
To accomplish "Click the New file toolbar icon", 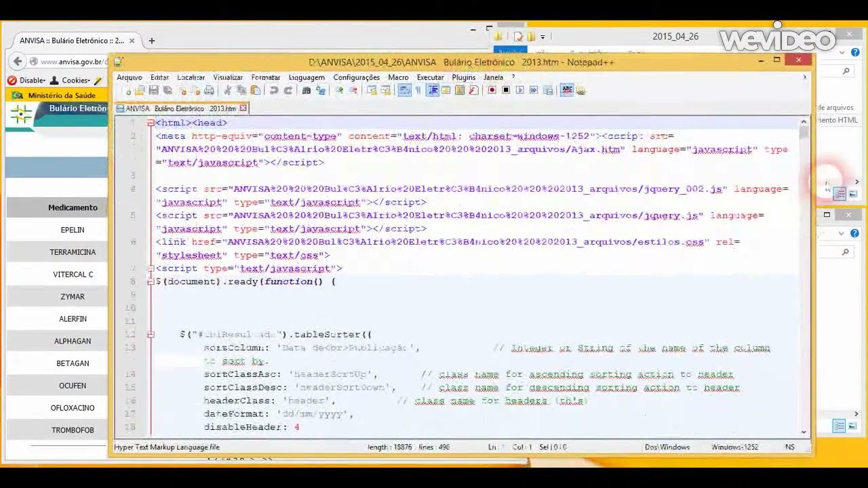I will click(127, 90).
